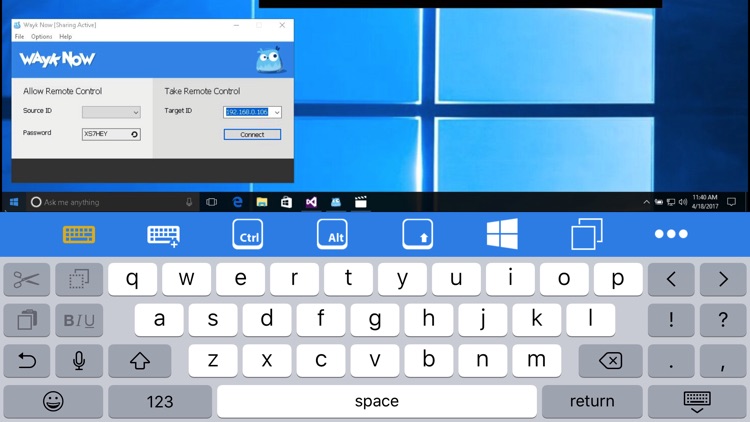Tap the question mark key
750x422 pixels.
723,320
